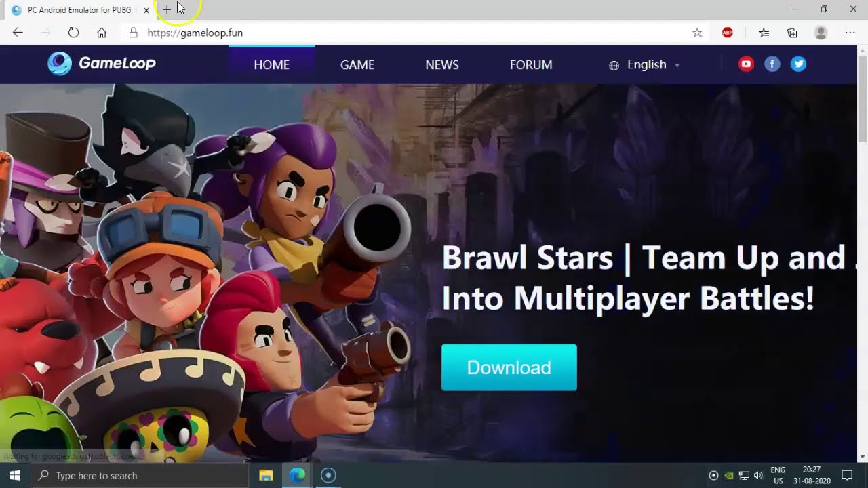868x488 pixels.
Task: Click the Type here to search box
Action: tap(140, 475)
